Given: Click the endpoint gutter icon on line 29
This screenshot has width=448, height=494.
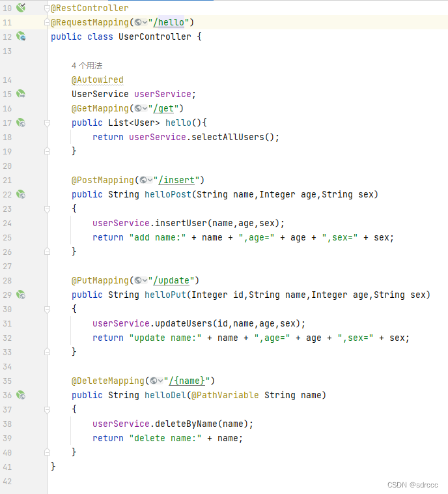Looking at the screenshot, I should [x=21, y=295].
